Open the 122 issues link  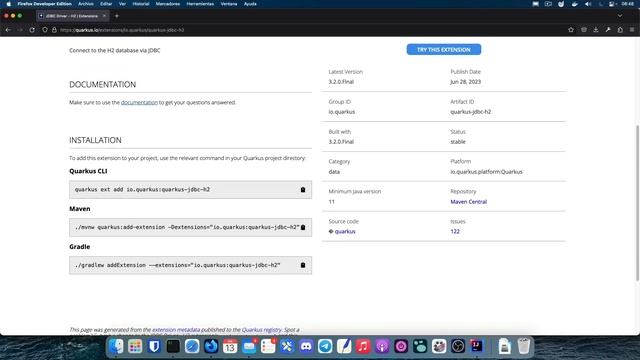[455, 231]
